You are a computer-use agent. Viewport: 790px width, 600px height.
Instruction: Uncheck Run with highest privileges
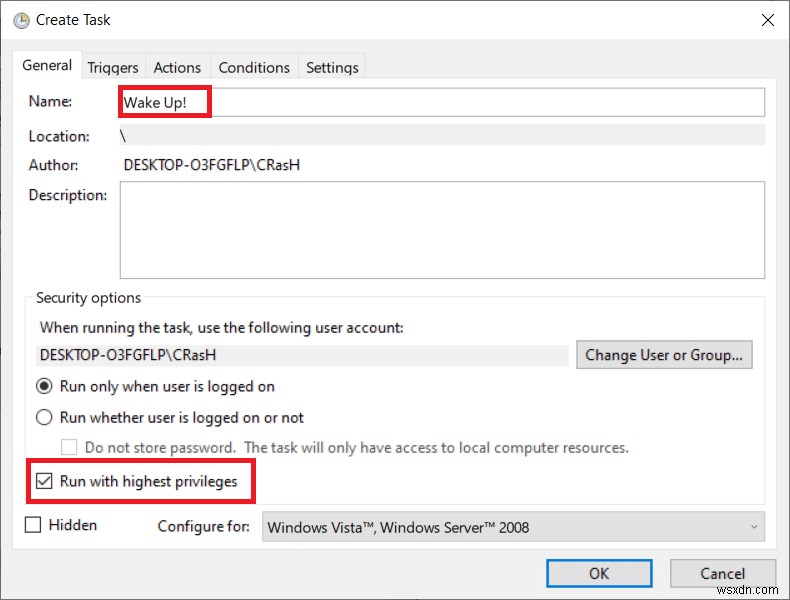click(44, 481)
